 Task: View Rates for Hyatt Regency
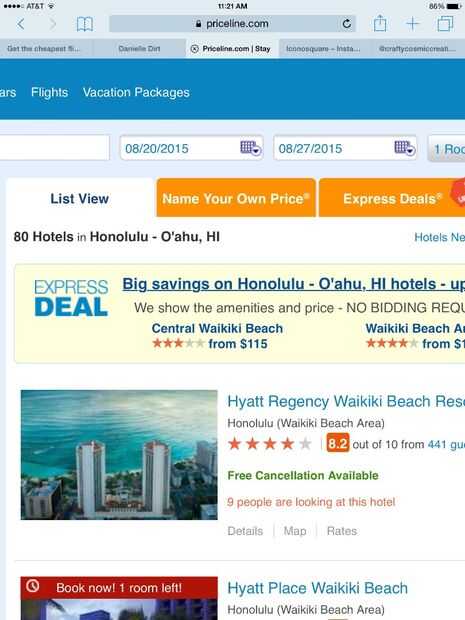click(x=342, y=531)
